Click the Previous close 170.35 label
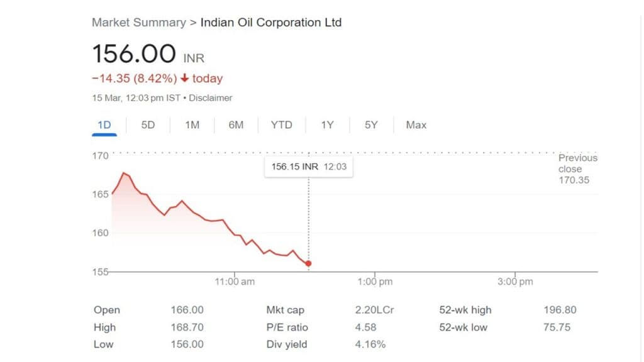The height and width of the screenshot is (362, 644). 577,169
